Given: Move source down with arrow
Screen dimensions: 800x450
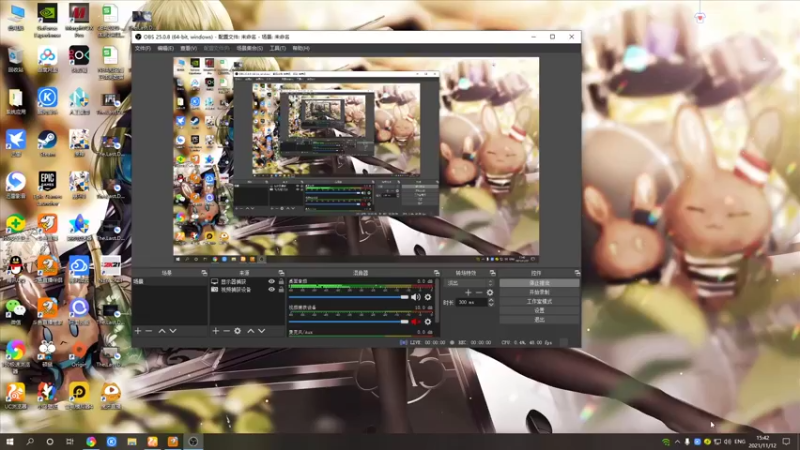Looking at the screenshot, I should [262, 331].
